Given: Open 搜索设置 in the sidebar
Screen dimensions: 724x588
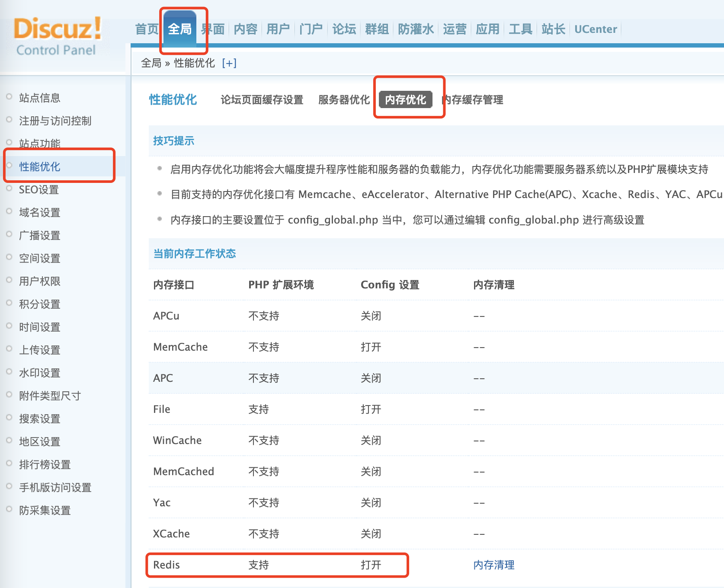Looking at the screenshot, I should click(40, 419).
